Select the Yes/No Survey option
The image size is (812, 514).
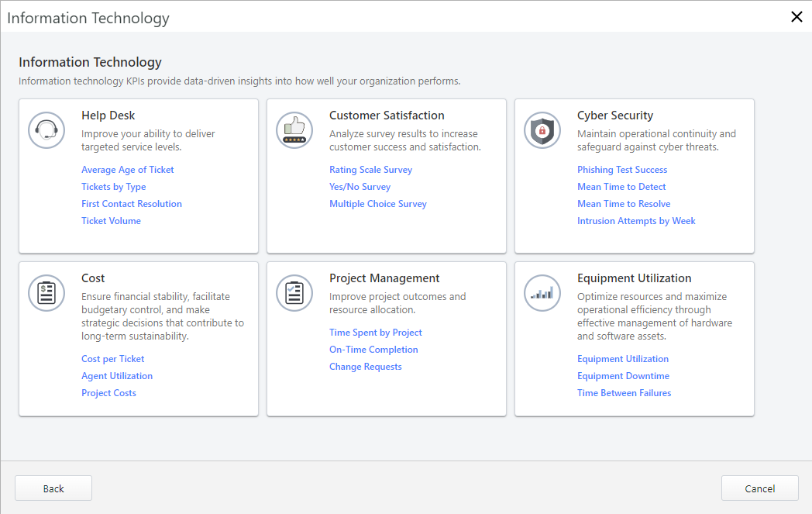pos(360,187)
